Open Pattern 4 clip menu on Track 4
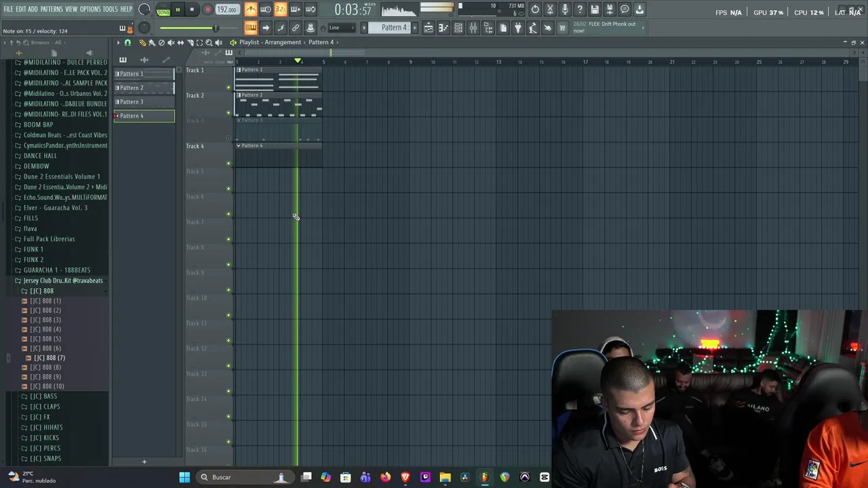868x488 pixels. click(238, 146)
